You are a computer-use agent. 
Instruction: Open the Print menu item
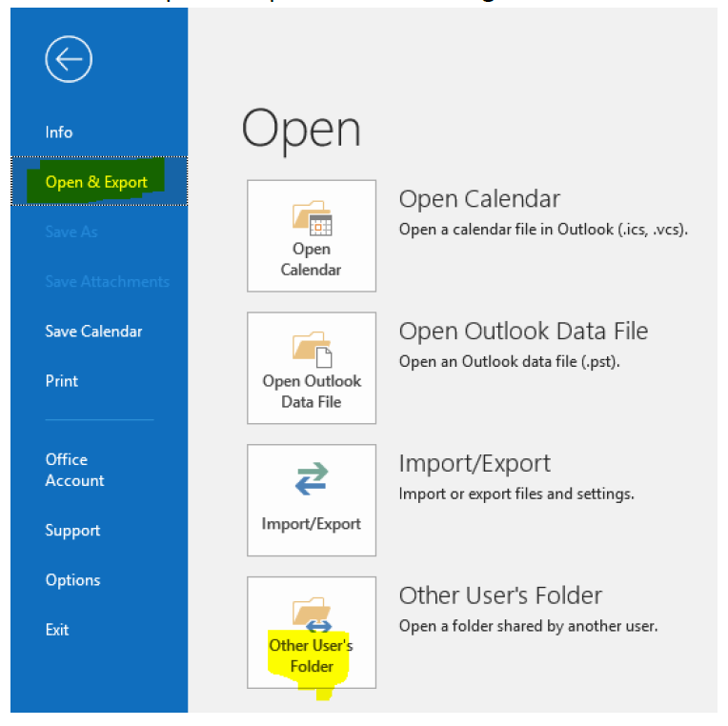click(x=62, y=381)
